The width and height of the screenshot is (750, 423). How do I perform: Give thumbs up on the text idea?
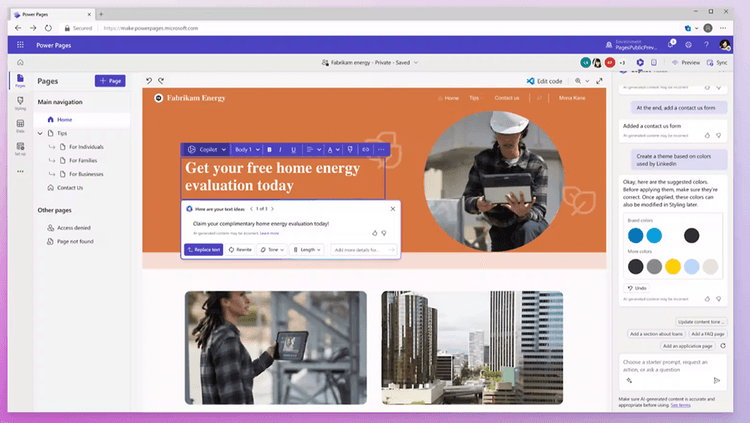coord(375,233)
